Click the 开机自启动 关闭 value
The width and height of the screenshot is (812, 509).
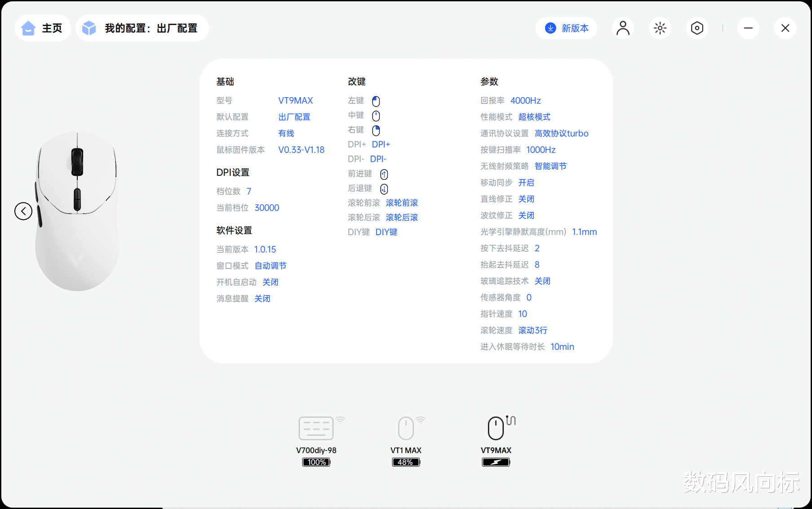tap(271, 282)
